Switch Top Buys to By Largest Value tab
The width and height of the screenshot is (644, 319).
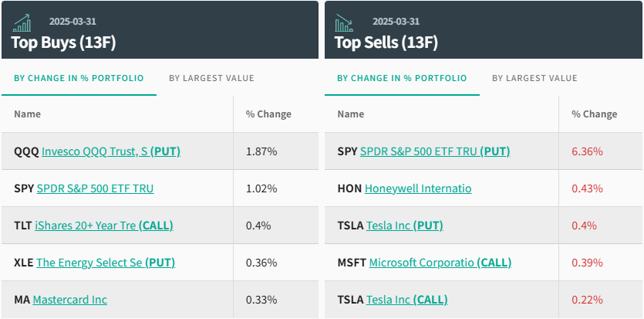211,78
